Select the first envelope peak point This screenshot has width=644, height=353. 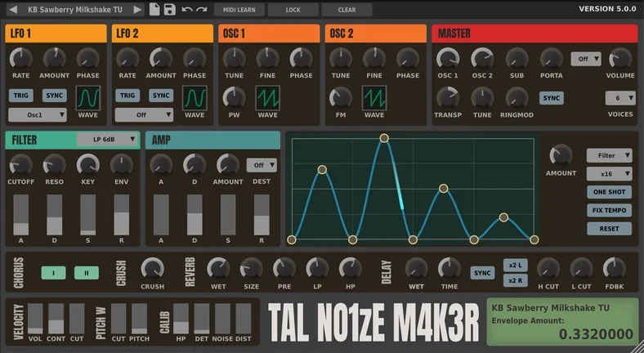click(x=322, y=169)
